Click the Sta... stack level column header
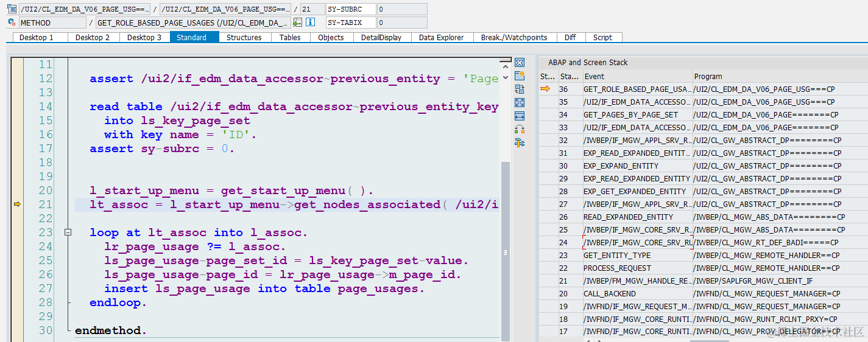The height and width of the screenshot is (342, 868). click(570, 76)
